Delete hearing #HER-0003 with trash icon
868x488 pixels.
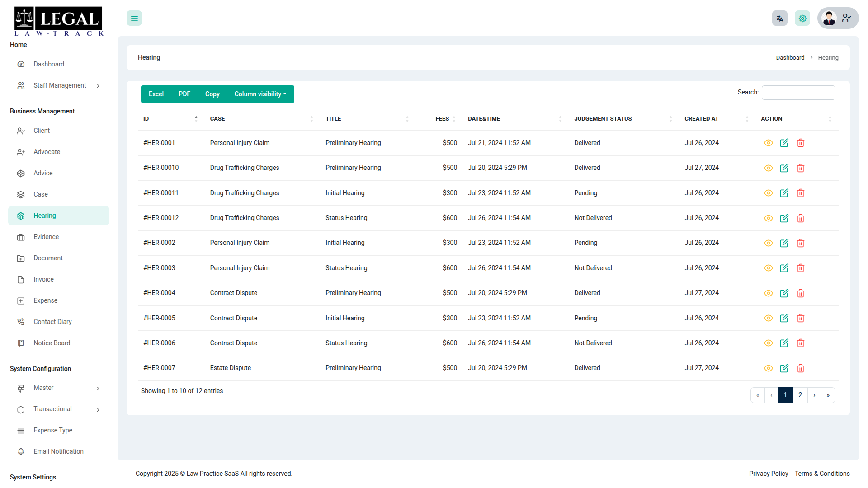pos(801,268)
